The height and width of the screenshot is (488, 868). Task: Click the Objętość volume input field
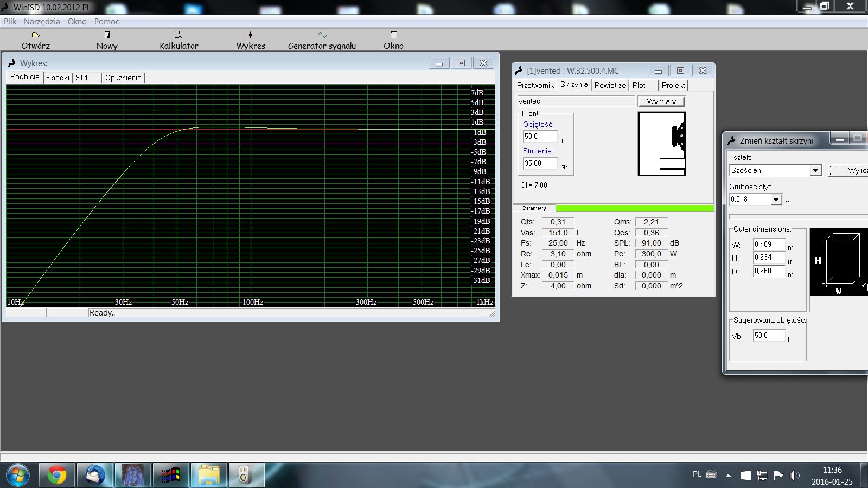pyautogui.click(x=539, y=137)
